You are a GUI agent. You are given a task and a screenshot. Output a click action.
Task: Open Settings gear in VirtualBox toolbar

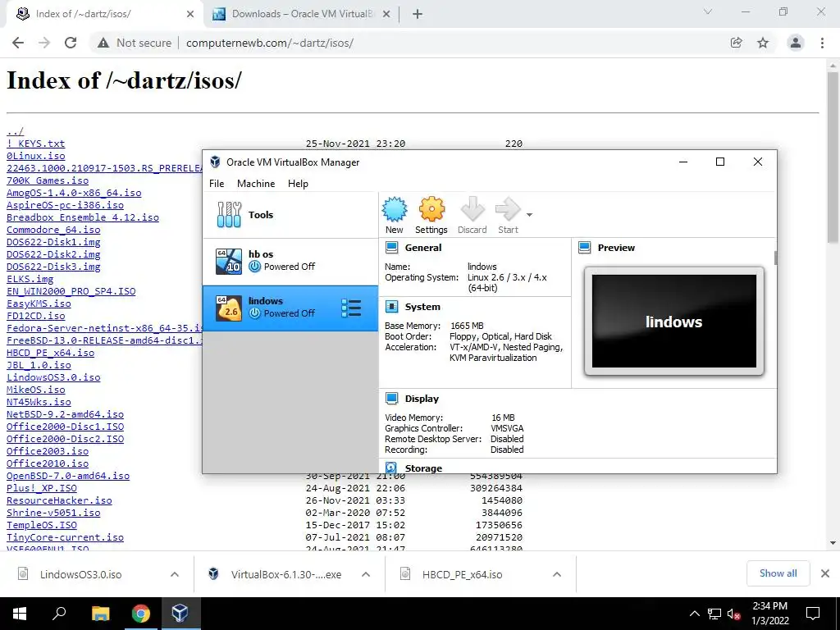tap(431, 215)
